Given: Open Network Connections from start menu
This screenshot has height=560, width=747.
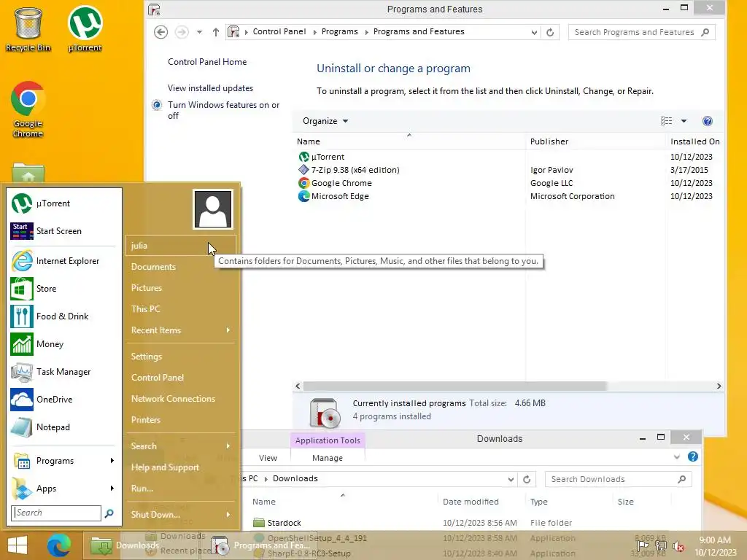Looking at the screenshot, I should 181,399.
